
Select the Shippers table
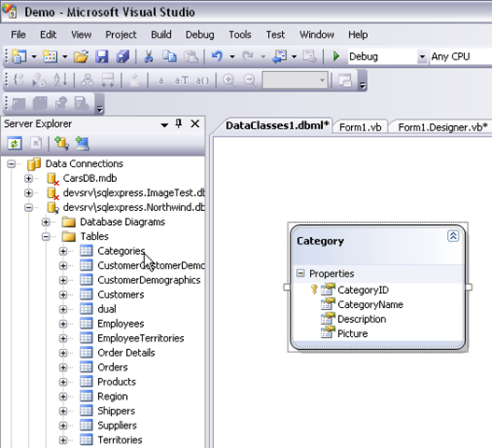[116, 411]
